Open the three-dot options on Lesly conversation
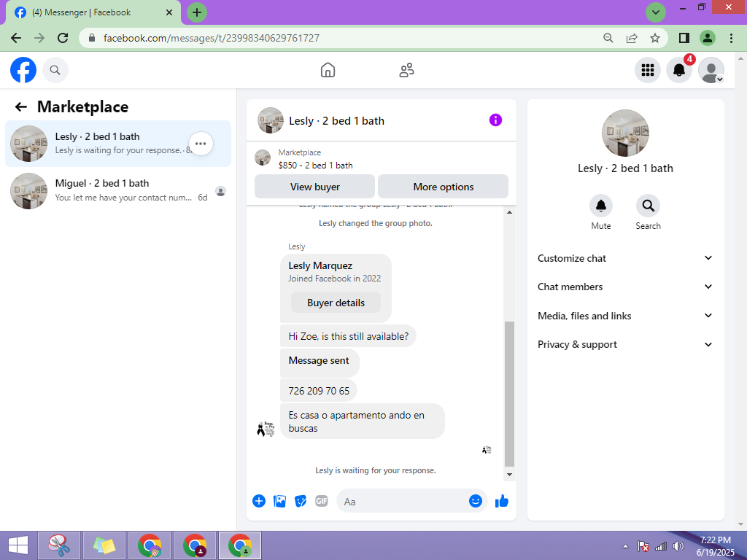 (201, 144)
